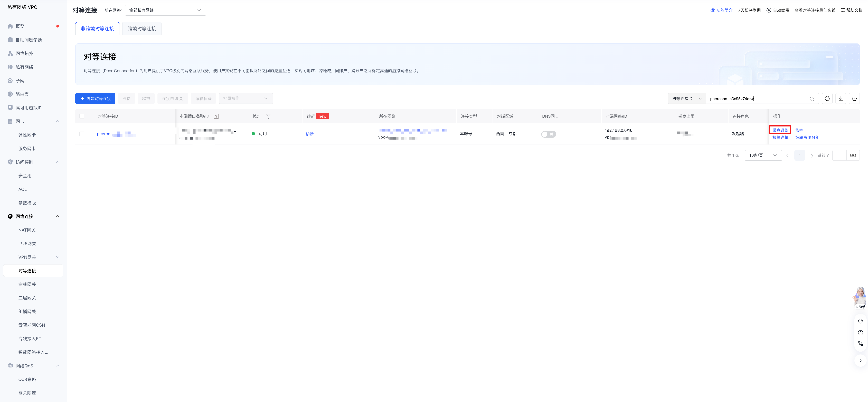The image size is (868, 402).
Task: Click the heart feedback icon
Action: (x=860, y=322)
